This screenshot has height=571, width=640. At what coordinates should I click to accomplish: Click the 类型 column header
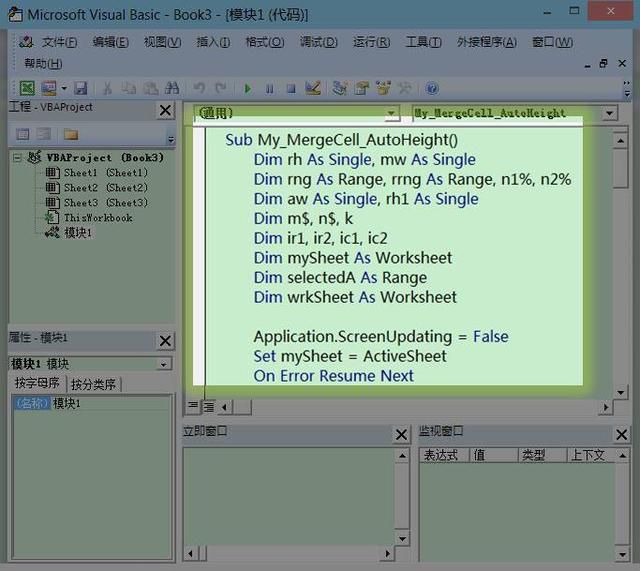point(542,455)
